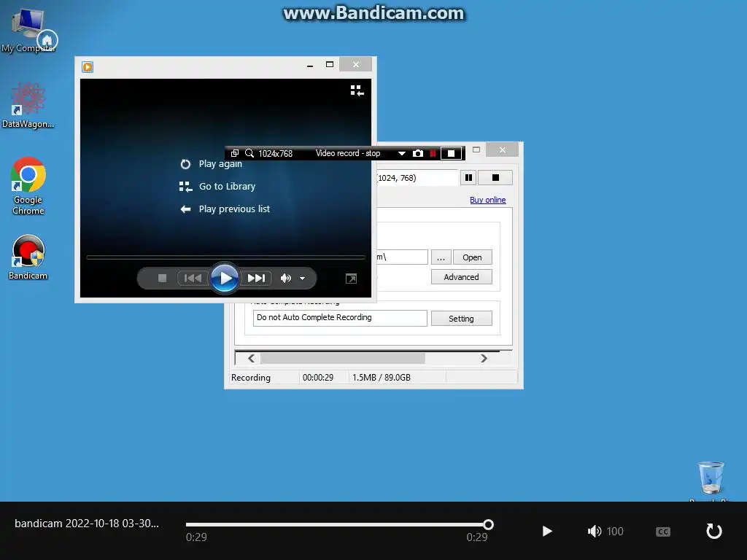Pause recording with red overlay button
747x560 pixels.
pos(433,153)
